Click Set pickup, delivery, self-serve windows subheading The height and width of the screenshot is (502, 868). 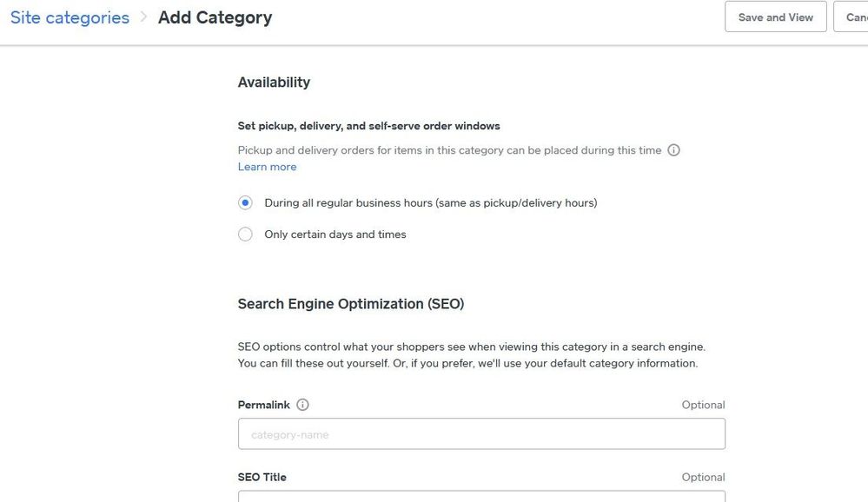pos(368,126)
